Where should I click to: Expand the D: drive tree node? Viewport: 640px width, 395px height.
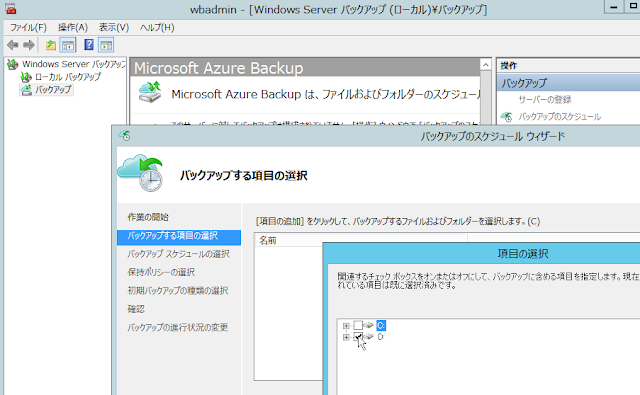coord(346,337)
